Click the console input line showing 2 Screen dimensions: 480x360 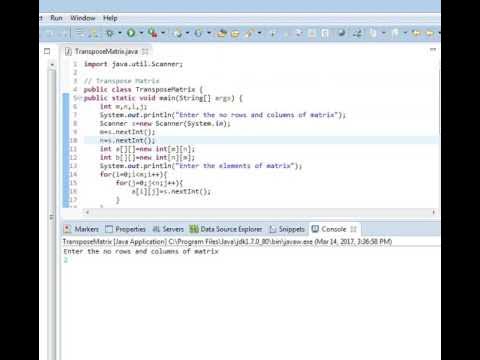[x=66, y=260]
